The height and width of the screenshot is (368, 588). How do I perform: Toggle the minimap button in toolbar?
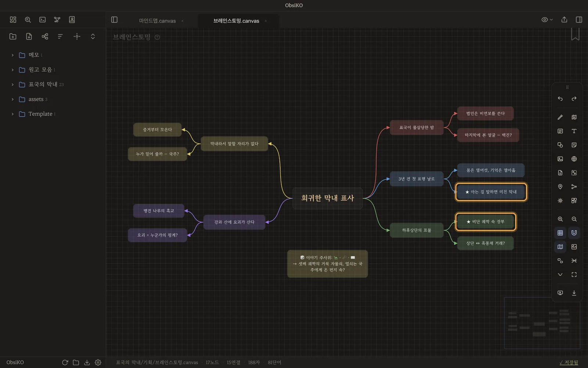pos(560,247)
